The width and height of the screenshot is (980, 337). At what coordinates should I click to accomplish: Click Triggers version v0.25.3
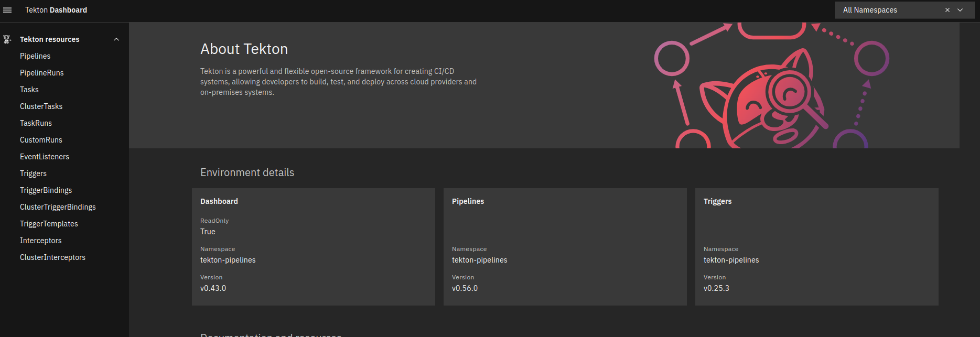click(x=716, y=288)
